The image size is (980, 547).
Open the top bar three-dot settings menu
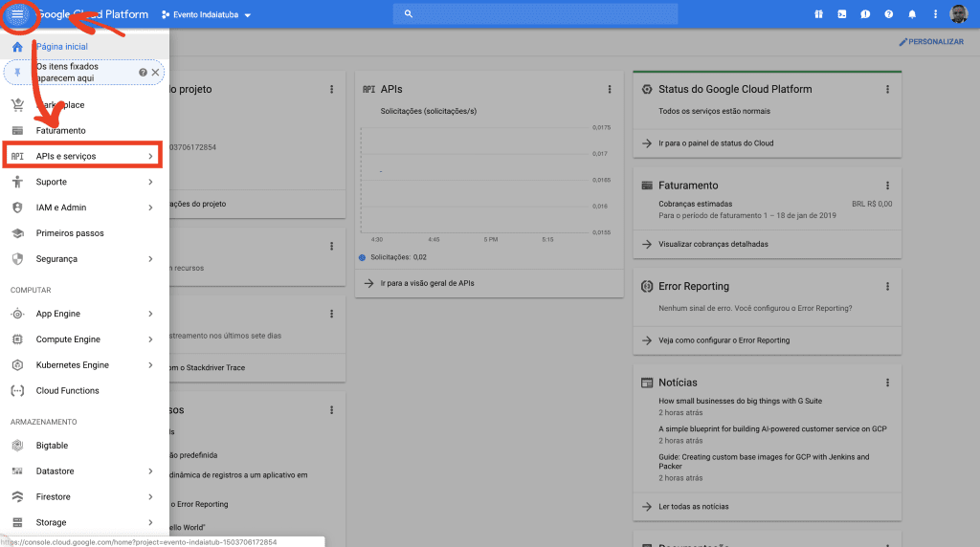pyautogui.click(x=935, y=14)
